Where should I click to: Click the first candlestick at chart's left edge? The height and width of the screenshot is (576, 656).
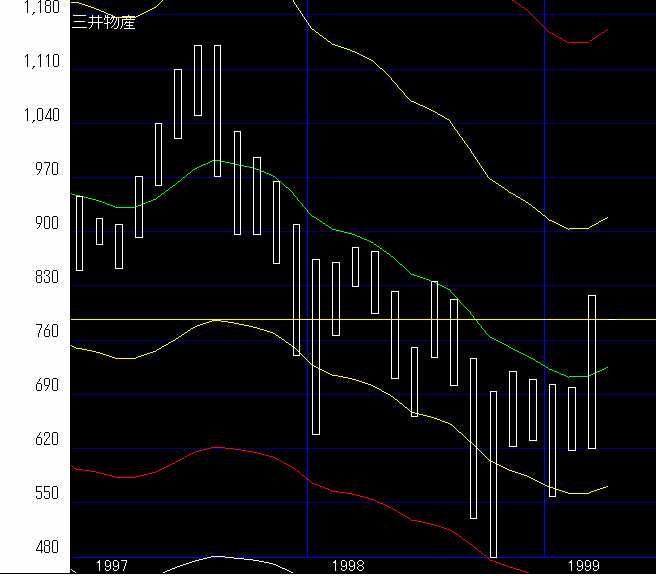(79, 233)
